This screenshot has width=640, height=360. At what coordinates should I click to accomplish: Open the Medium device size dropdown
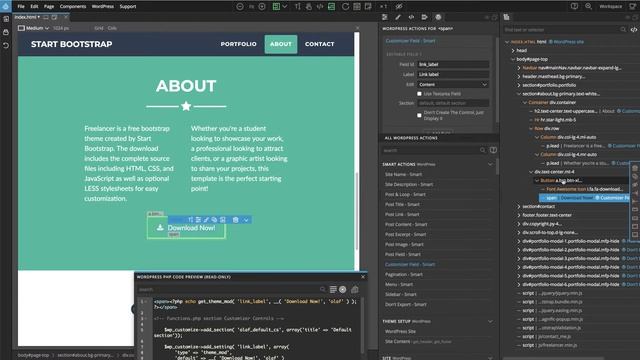pyautogui.click(x=33, y=28)
